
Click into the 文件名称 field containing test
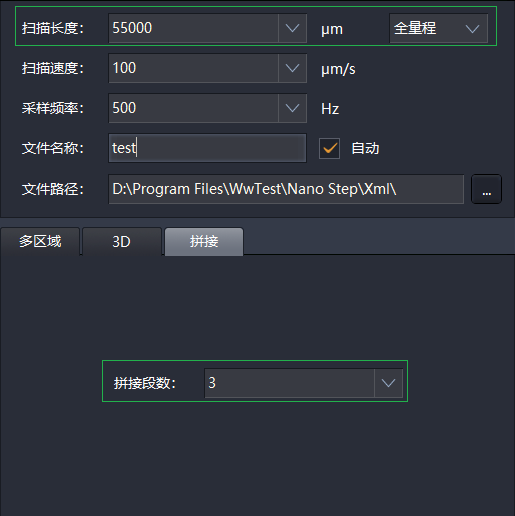click(207, 148)
